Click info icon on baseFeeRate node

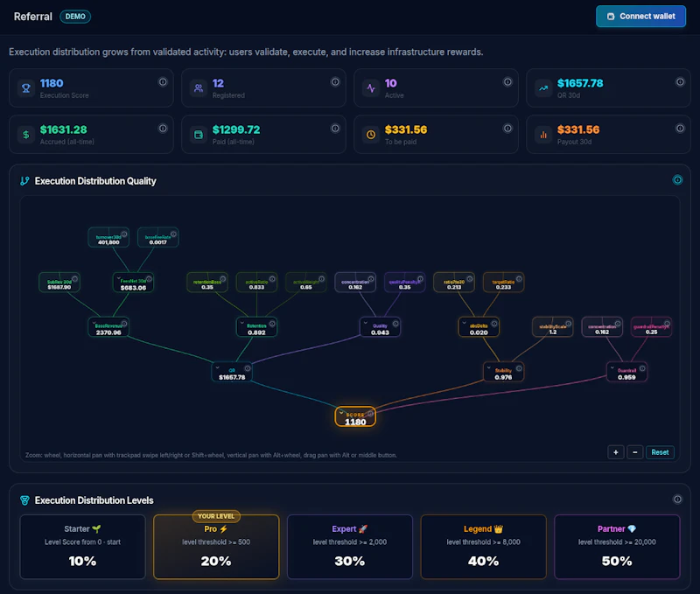point(173,234)
